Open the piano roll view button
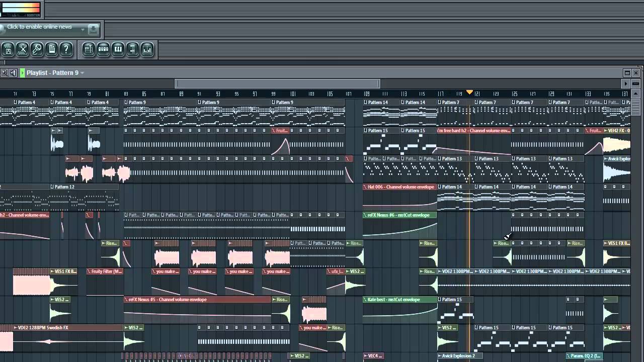The width and height of the screenshot is (644, 362). pyautogui.click(x=118, y=49)
